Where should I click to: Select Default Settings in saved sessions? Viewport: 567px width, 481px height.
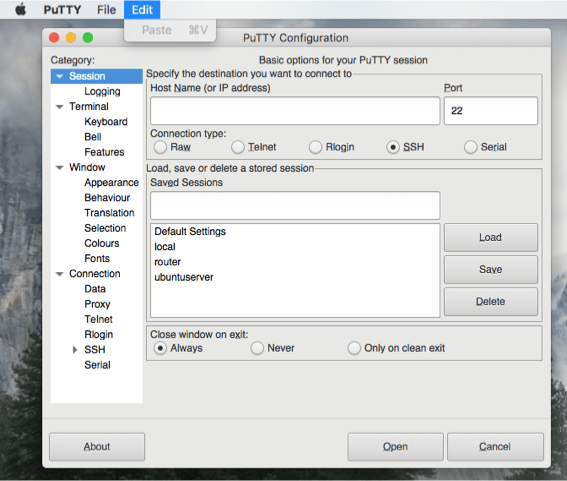[x=295, y=231]
